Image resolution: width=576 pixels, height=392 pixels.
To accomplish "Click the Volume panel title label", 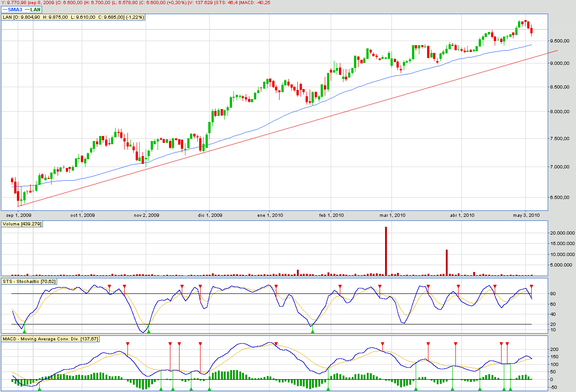I will [22, 224].
